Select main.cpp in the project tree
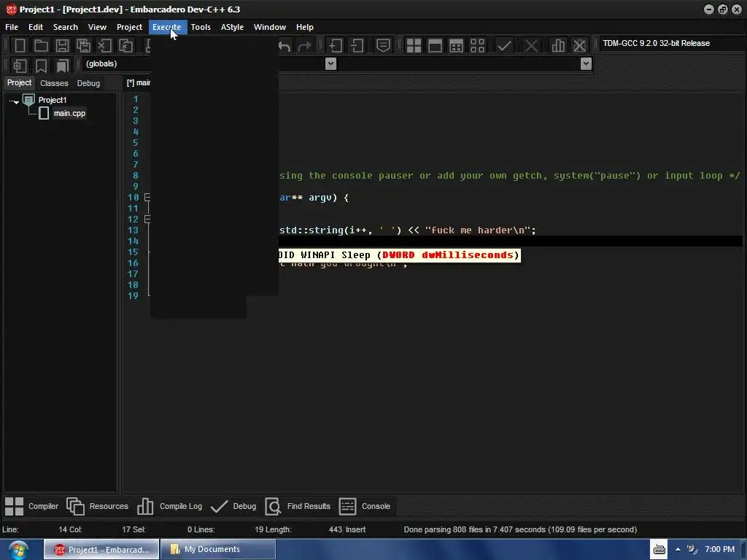This screenshot has height=560, width=747. coord(69,113)
